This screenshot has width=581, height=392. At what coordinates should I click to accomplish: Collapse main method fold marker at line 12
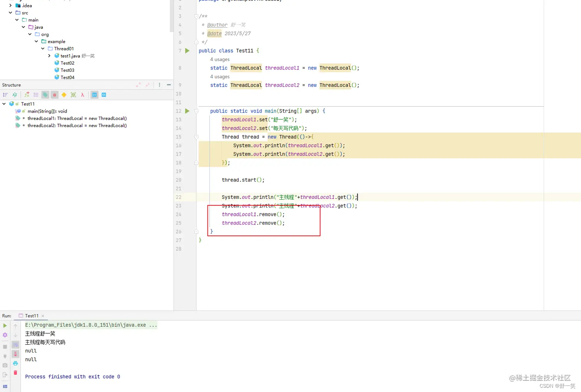coord(196,111)
